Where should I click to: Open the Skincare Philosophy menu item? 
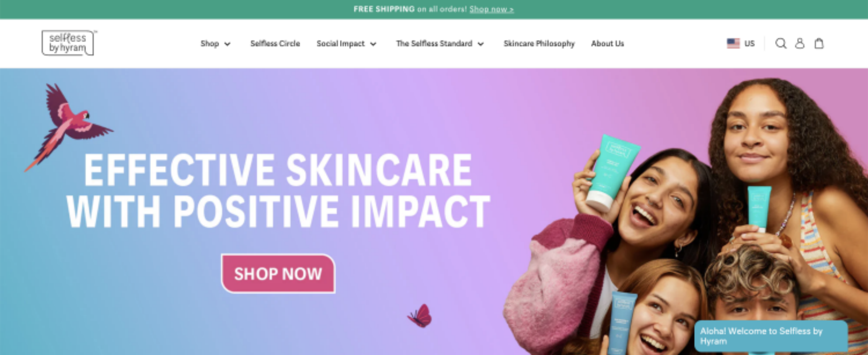click(539, 43)
